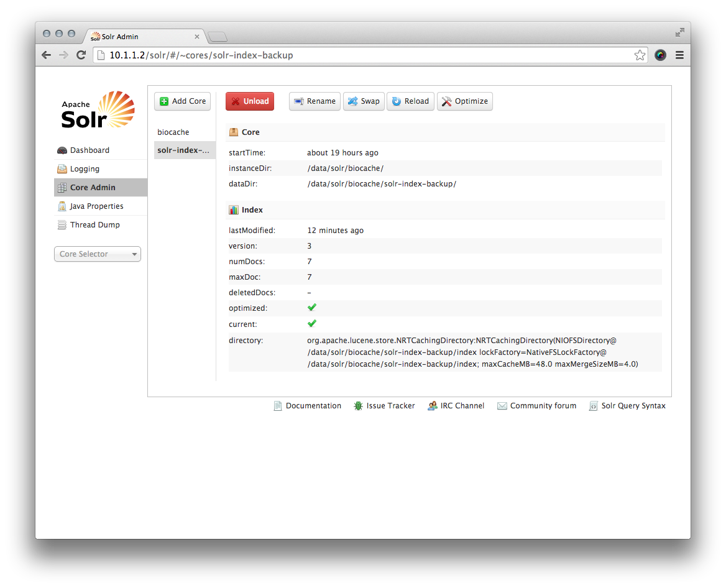Open the Thread Dump page

point(101,225)
